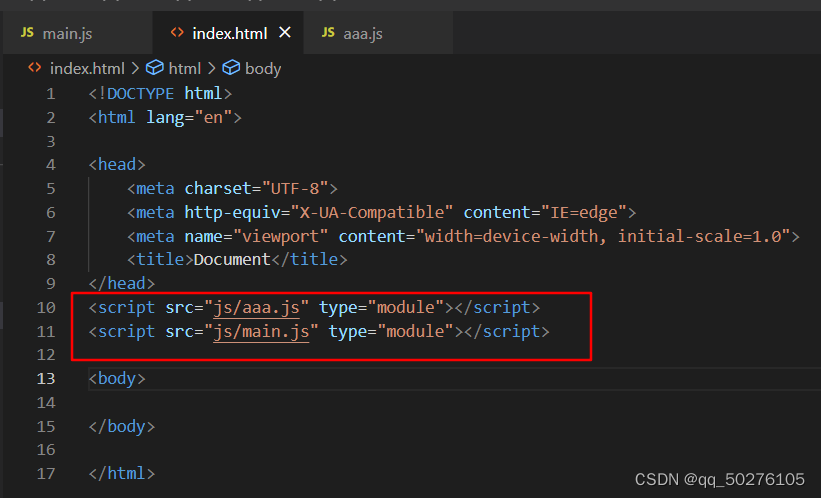This screenshot has height=498, width=821.
Task: Open the js/main.js source link
Action: click(x=261, y=331)
